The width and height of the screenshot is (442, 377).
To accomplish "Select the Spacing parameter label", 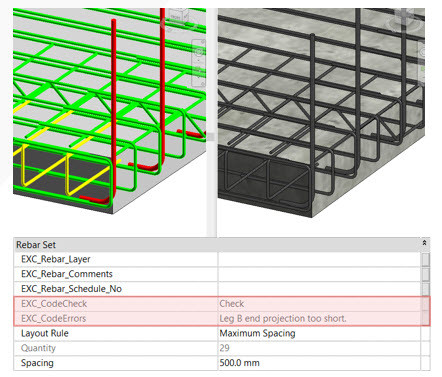I will point(37,363).
